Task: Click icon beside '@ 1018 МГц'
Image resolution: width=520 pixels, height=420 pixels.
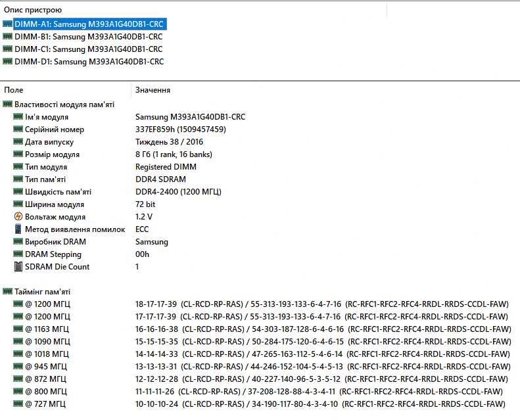Action: (18, 354)
